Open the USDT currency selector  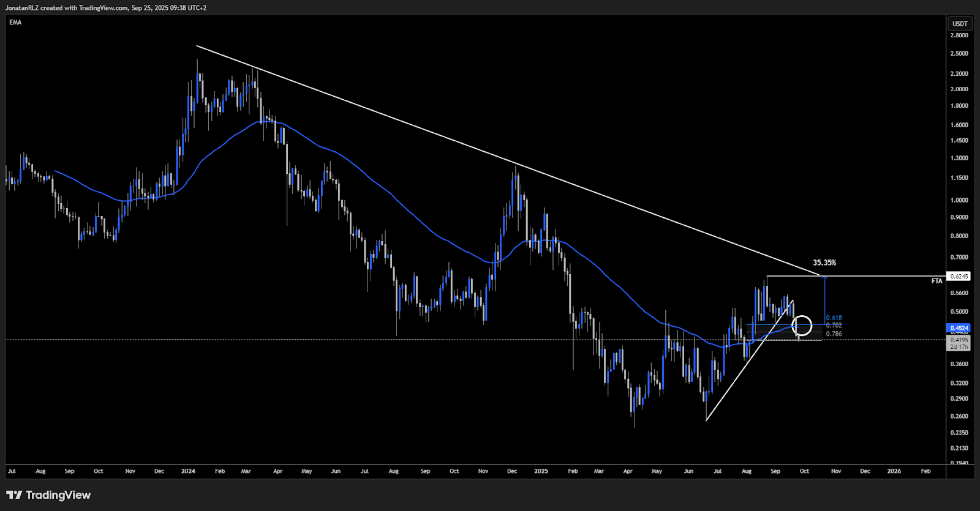960,24
